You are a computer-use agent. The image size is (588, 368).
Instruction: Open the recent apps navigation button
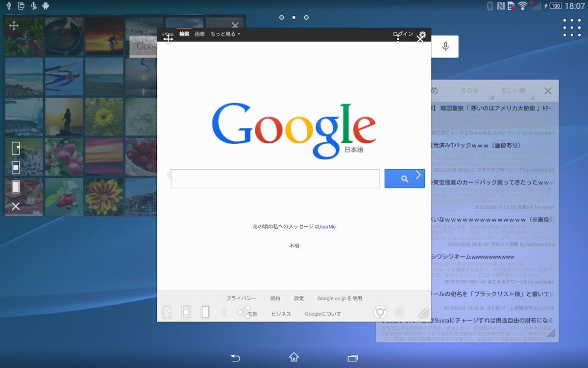tap(353, 358)
